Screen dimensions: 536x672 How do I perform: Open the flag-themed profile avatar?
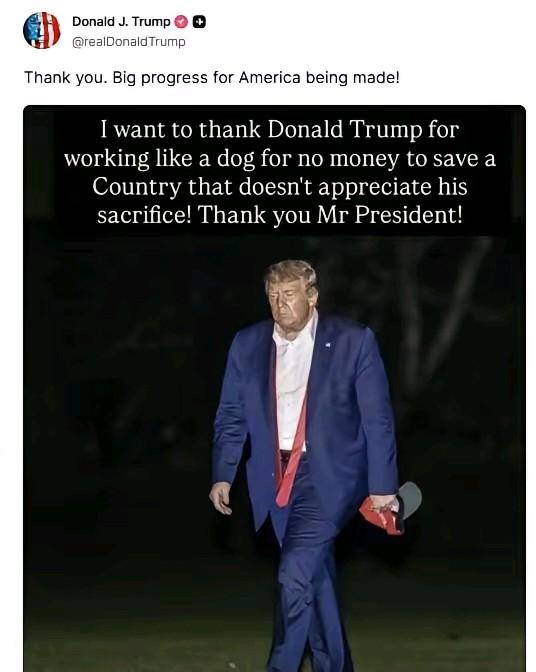pos(42,30)
